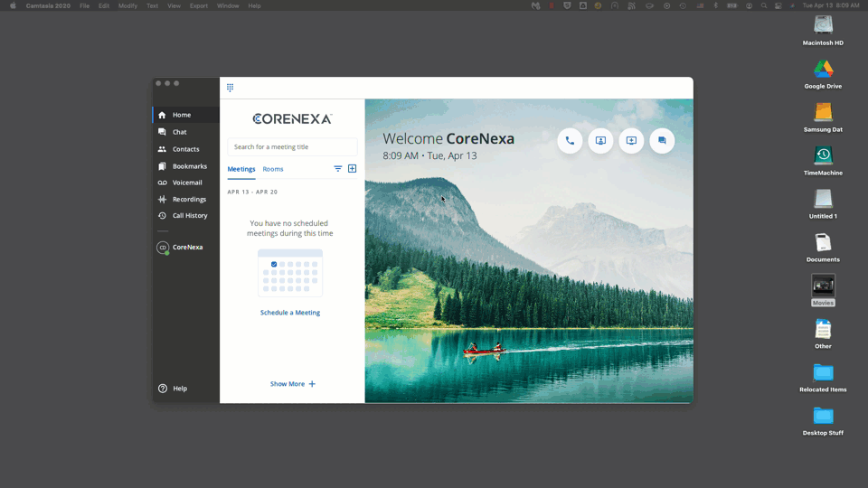Open the Window menu

[228, 5]
